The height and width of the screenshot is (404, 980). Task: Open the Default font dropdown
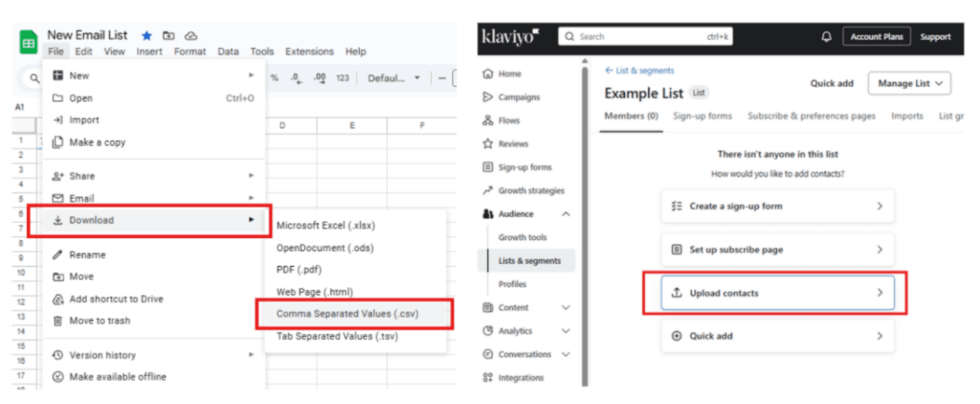[394, 78]
